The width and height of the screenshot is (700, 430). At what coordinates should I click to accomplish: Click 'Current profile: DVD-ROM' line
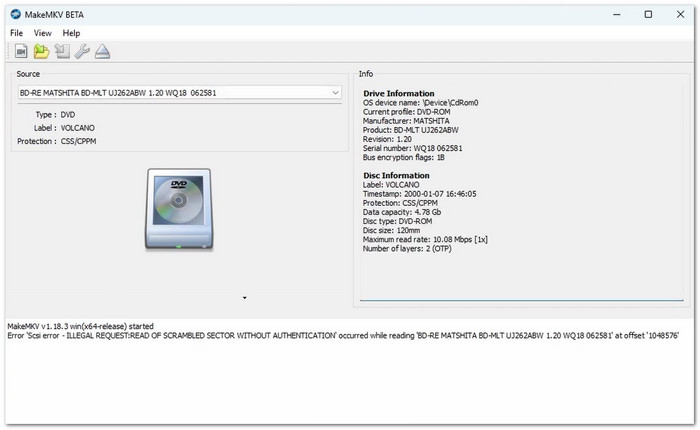407,112
